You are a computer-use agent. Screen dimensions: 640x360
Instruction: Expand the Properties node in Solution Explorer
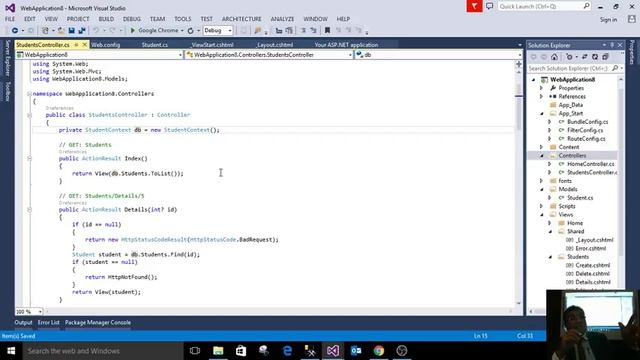coord(542,88)
